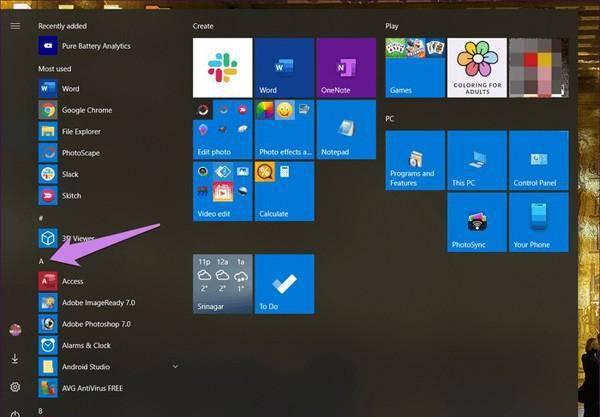Launch the Notepad tile

[x=346, y=129]
